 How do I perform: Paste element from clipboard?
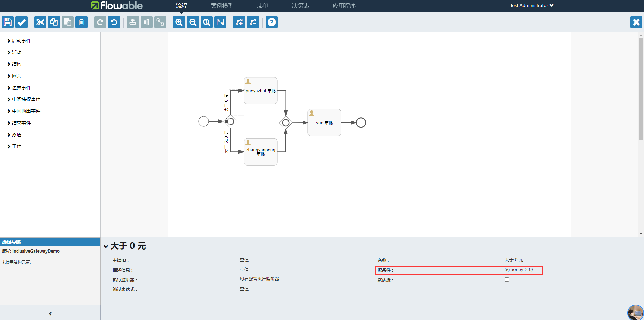[68, 22]
